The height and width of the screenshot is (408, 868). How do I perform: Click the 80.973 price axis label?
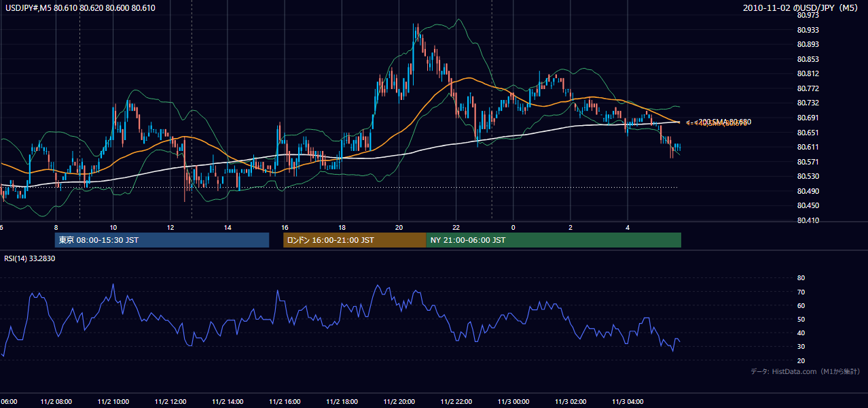[x=808, y=15]
